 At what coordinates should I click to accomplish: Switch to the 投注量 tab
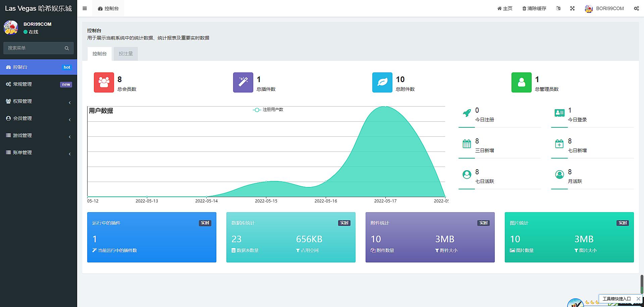pyautogui.click(x=126, y=54)
